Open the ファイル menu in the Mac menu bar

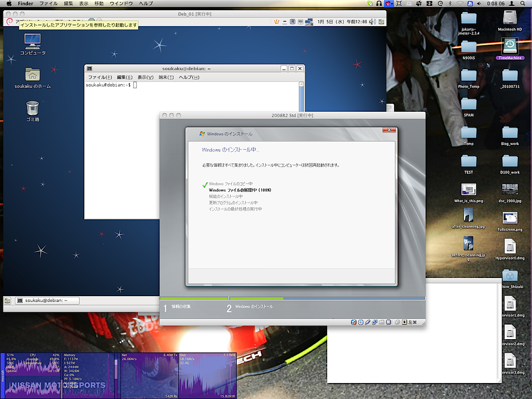[48, 4]
